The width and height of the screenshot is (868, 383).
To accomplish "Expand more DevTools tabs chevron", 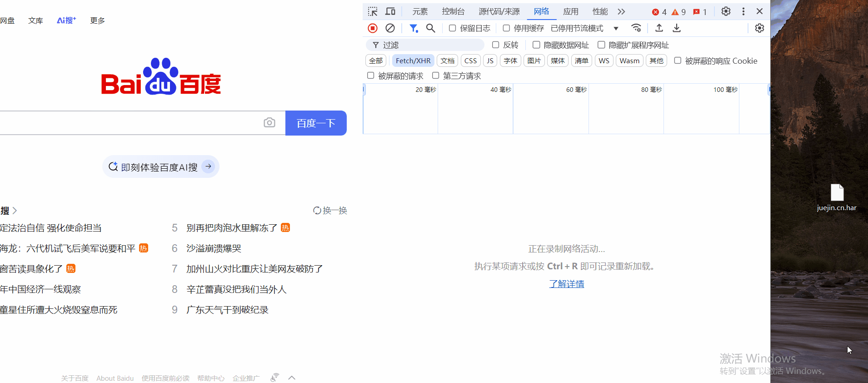I will tap(621, 11).
